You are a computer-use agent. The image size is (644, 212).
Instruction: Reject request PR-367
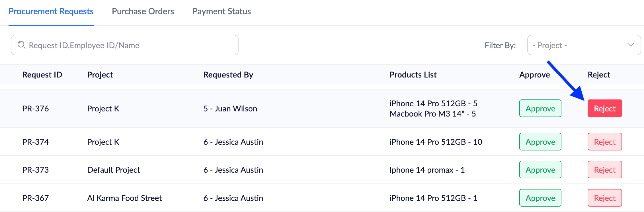coord(604,198)
